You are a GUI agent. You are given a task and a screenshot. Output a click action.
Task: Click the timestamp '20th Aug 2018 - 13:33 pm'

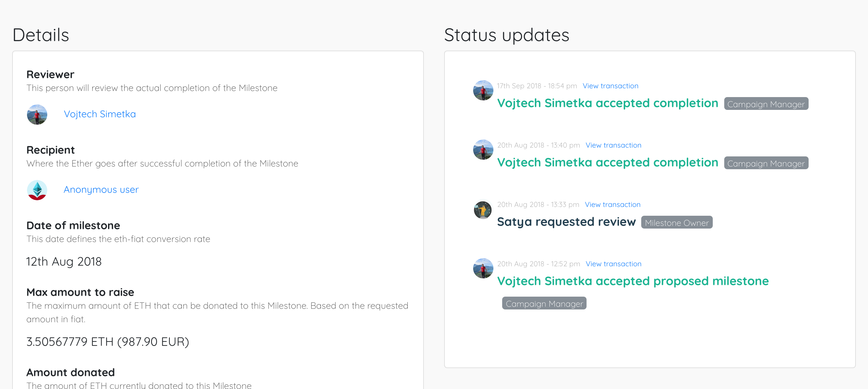[538, 205]
